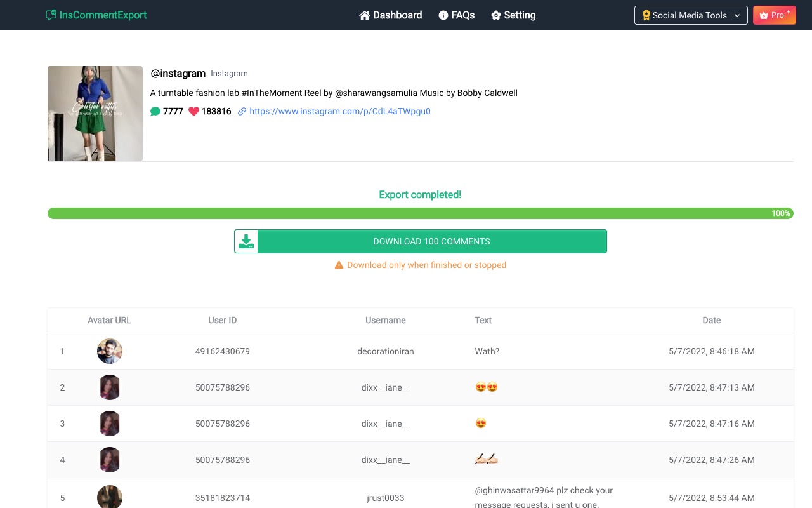
Task: Click dixx__iane__ avatar in row 3
Action: [110, 424]
